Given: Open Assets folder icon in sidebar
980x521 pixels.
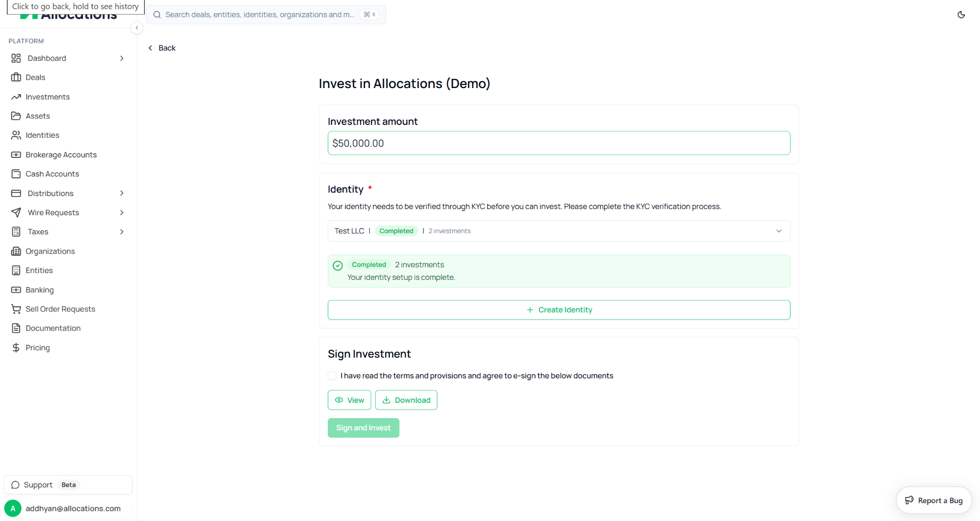Looking at the screenshot, I should (16, 116).
